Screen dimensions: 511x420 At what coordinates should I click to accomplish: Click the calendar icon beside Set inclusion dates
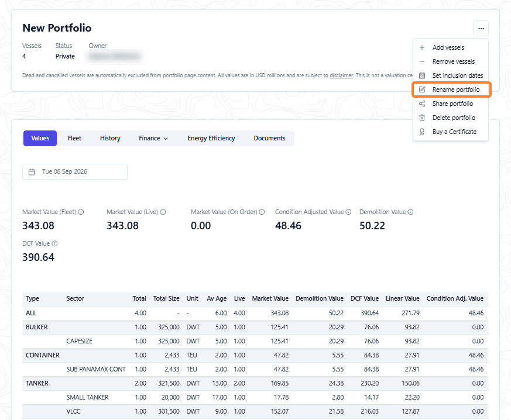point(422,75)
